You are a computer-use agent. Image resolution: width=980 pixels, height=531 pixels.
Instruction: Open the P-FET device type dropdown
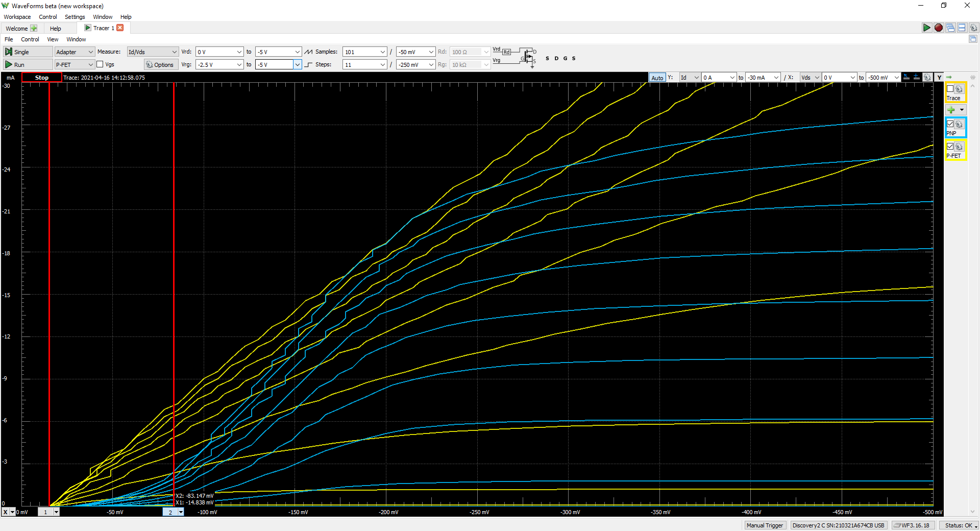[x=75, y=64]
